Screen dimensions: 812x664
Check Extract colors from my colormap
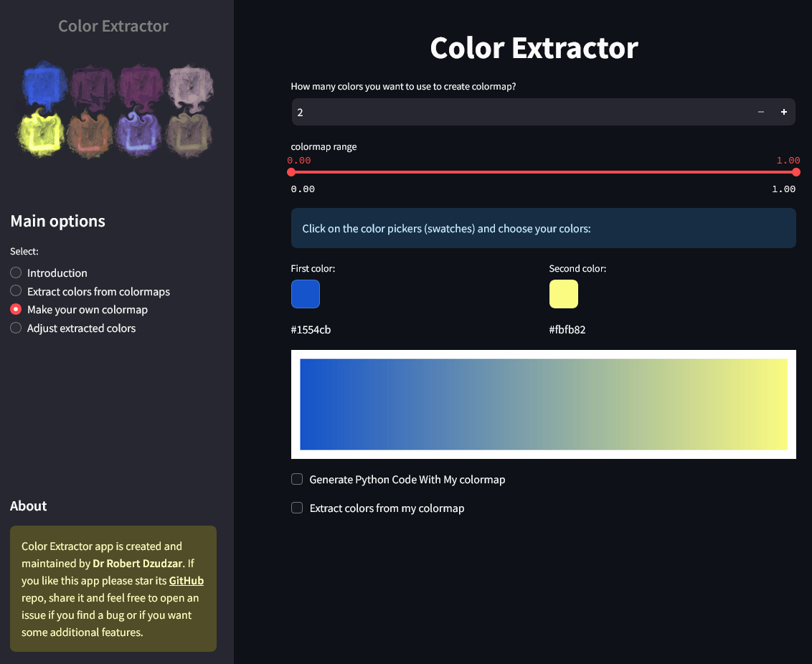point(297,508)
